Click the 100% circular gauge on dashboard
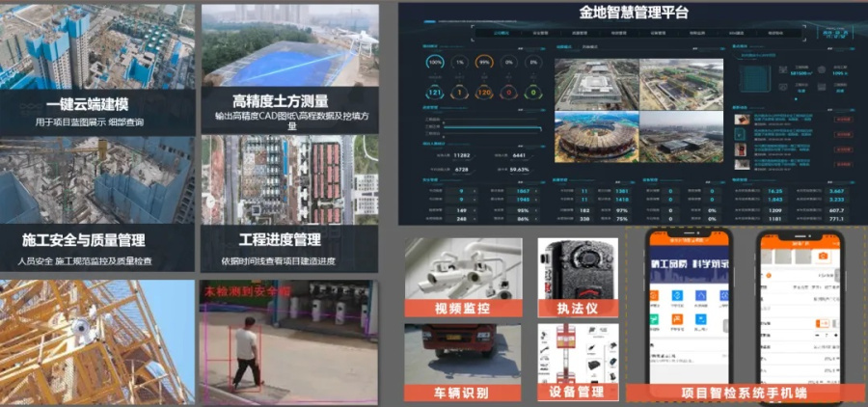The height and width of the screenshot is (407, 868). [435, 62]
